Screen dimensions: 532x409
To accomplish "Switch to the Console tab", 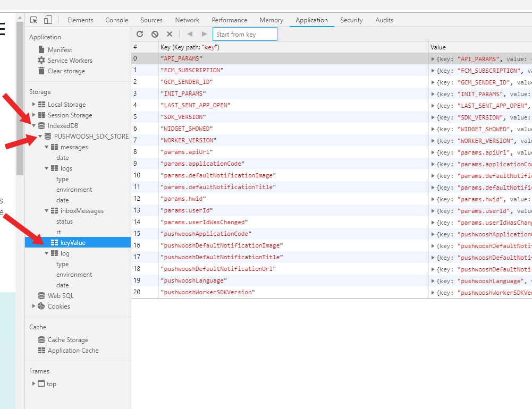I will (117, 20).
